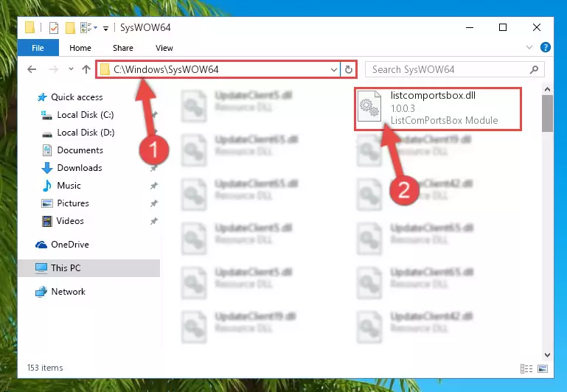Select This PC in navigation pane

pyautogui.click(x=66, y=268)
